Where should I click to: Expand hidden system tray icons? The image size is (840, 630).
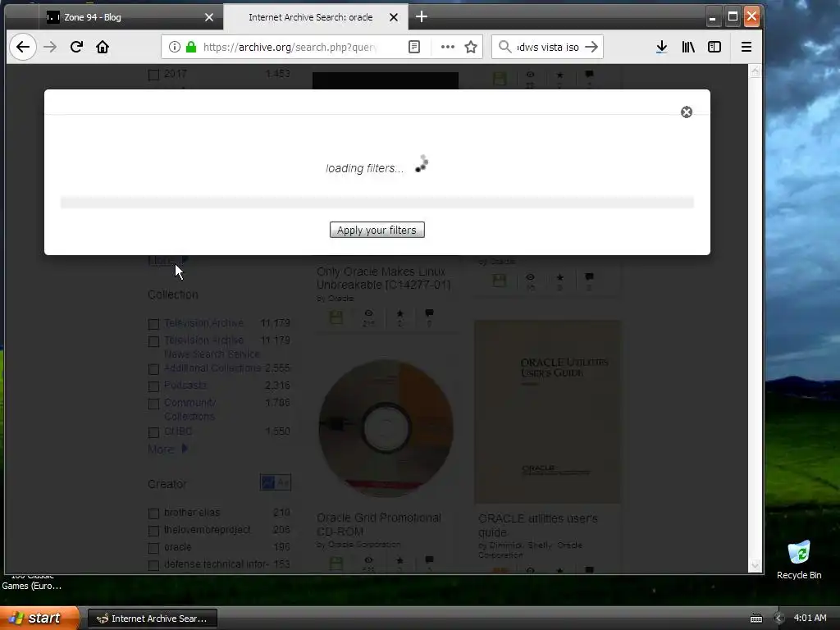click(779, 619)
